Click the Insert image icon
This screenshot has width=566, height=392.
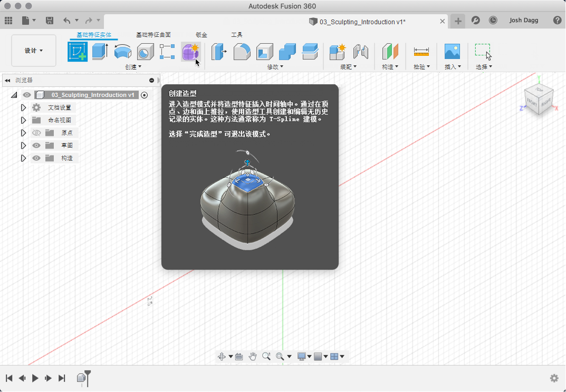[x=452, y=52]
